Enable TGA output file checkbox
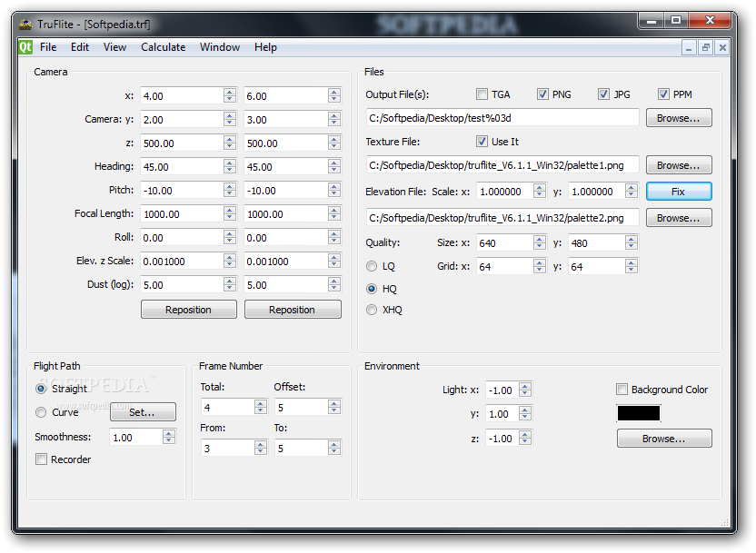Screen dimensions: 756x553 482,94
